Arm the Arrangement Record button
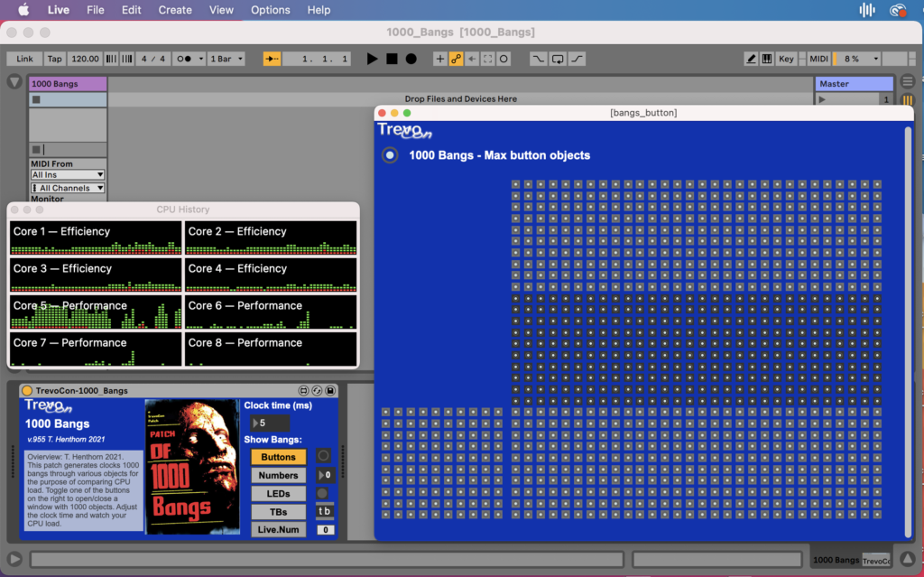Image resolution: width=924 pixels, height=577 pixels. coord(411,59)
